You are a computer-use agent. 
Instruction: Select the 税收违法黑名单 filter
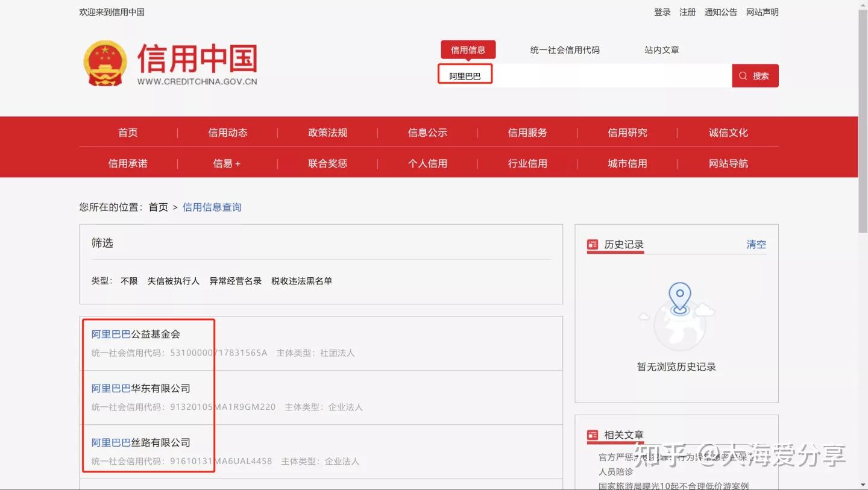click(301, 281)
